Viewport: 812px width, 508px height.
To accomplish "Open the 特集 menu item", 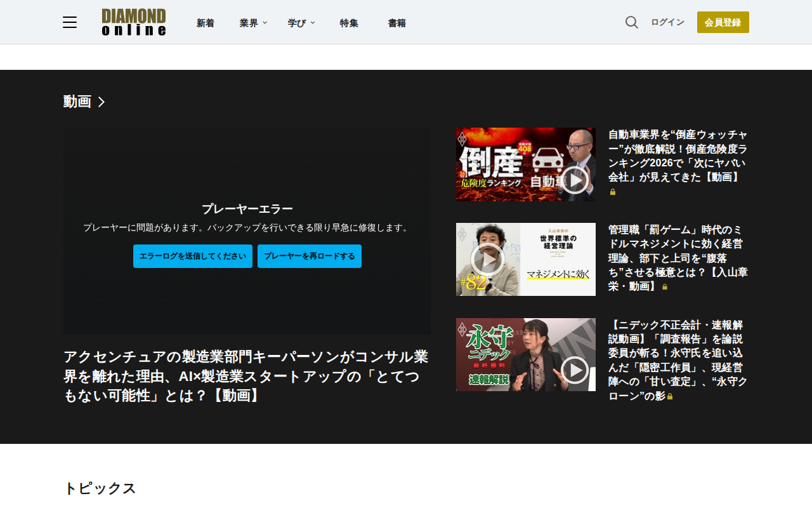I will tap(349, 23).
